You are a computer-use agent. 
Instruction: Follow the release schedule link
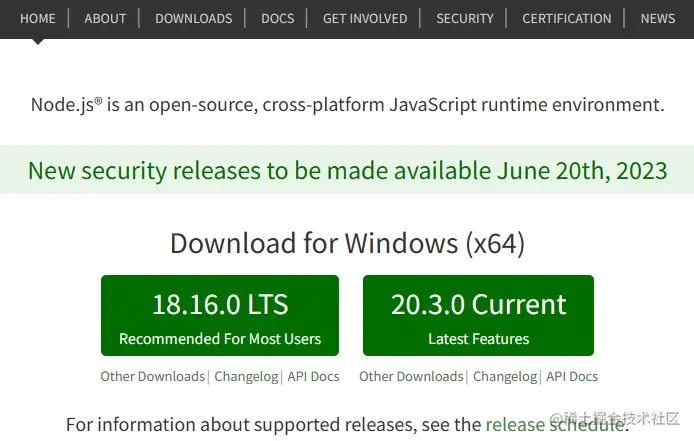pyautogui.click(x=555, y=425)
